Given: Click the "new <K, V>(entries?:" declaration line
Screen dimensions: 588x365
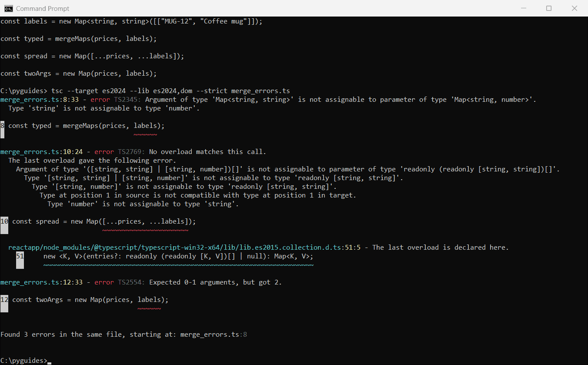Looking at the screenshot, I should pyautogui.click(x=178, y=256).
